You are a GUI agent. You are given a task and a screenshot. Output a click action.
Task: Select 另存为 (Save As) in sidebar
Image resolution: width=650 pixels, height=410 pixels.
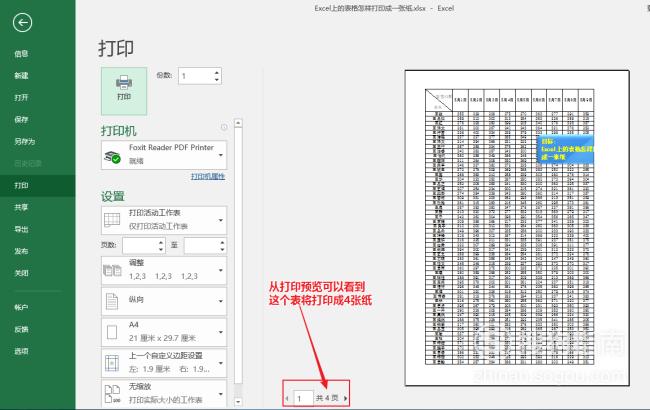pyautogui.click(x=24, y=141)
